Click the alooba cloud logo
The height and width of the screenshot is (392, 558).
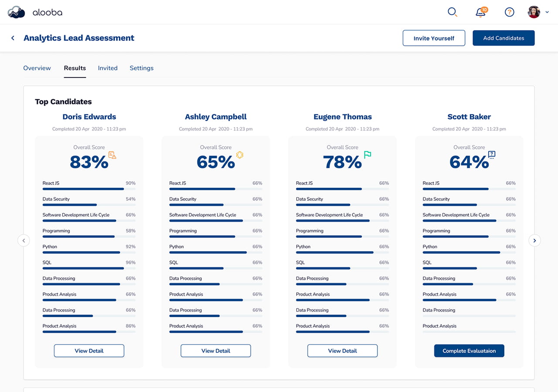[17, 12]
